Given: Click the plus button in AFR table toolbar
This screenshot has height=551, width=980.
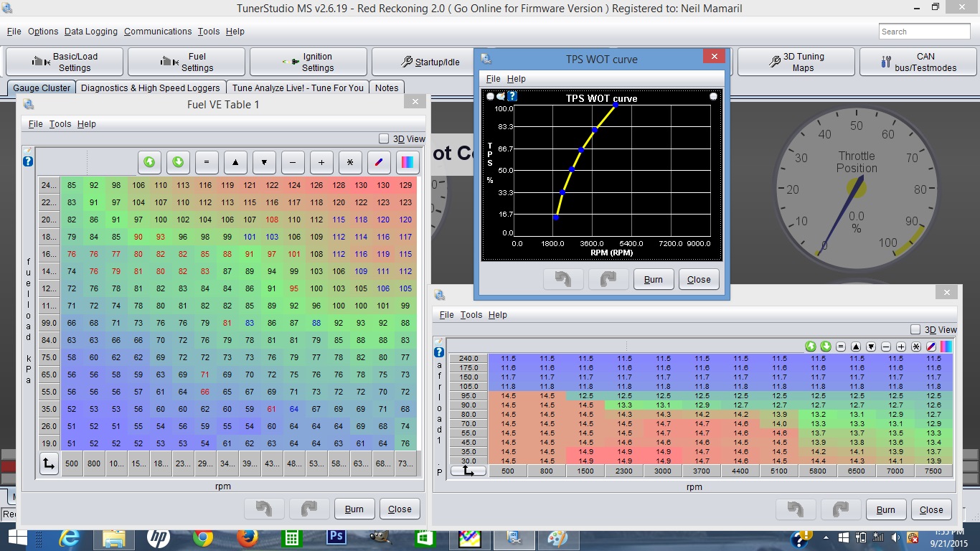Looking at the screenshot, I should (x=901, y=347).
